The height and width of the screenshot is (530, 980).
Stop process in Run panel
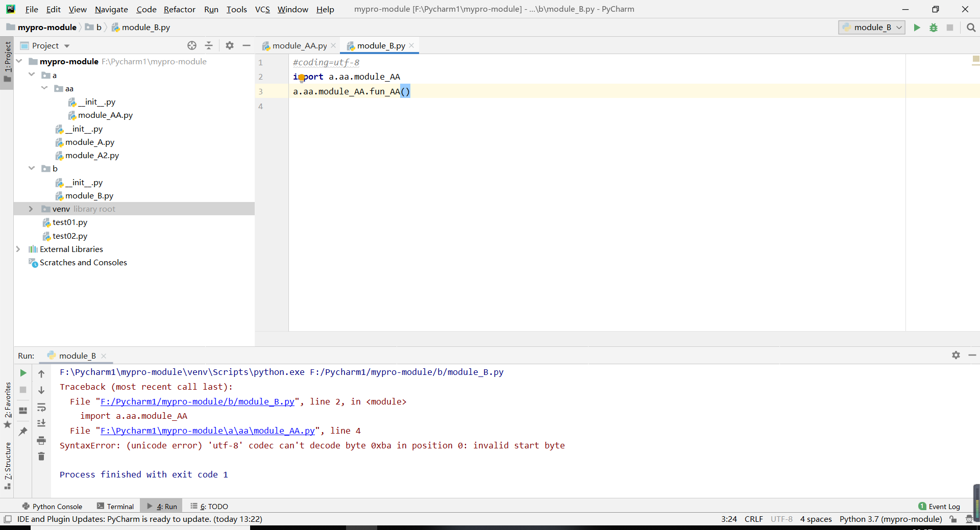pyautogui.click(x=23, y=390)
